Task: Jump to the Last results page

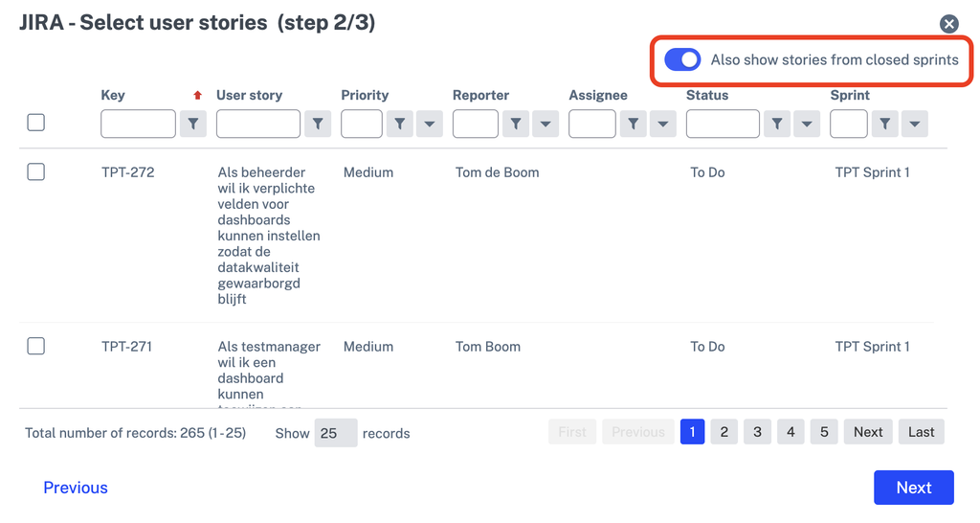Action: [922, 432]
